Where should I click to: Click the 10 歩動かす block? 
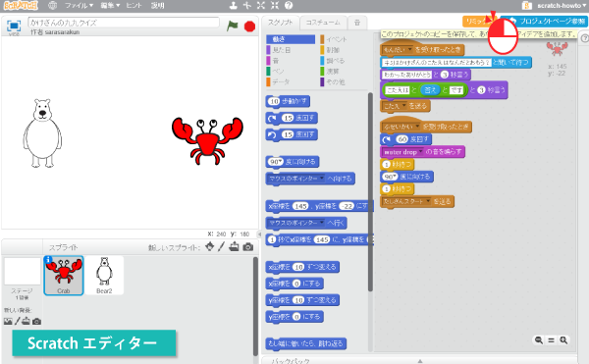(x=288, y=101)
